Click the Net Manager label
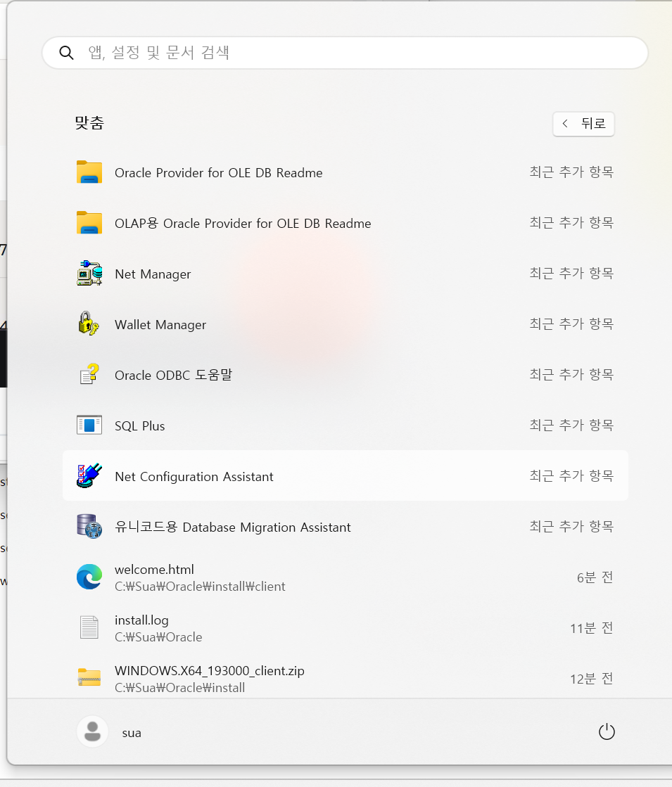The image size is (672, 787). (153, 274)
